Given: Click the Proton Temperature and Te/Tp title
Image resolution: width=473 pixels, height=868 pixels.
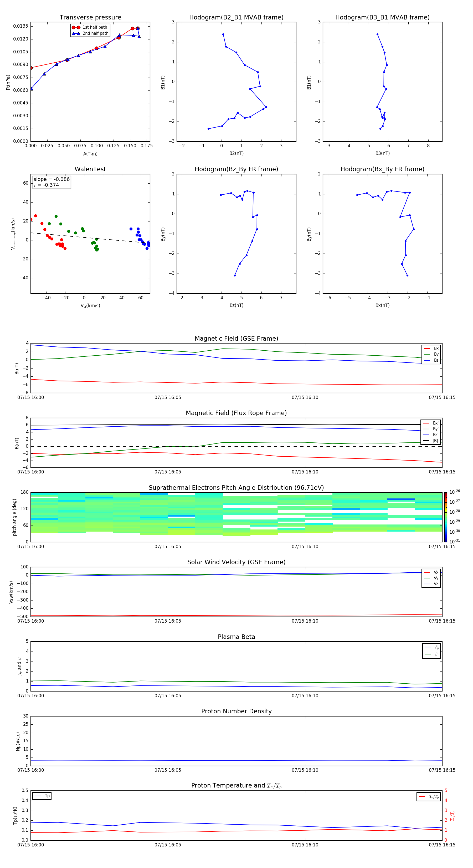Looking at the screenshot, I should 236,786.
